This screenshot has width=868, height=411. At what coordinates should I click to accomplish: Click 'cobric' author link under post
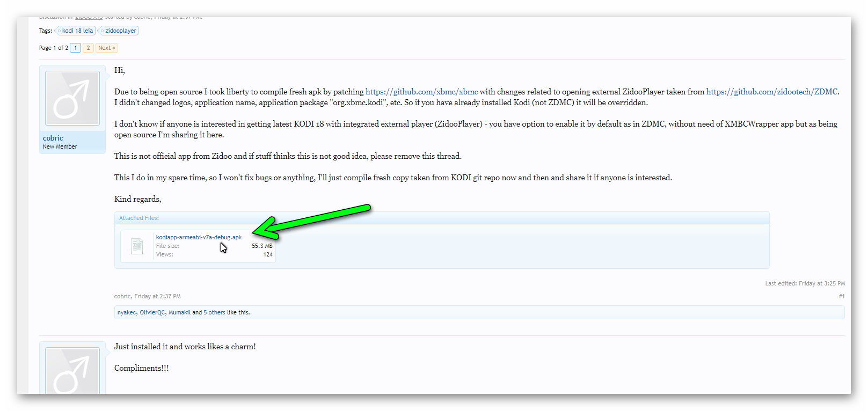(122, 296)
